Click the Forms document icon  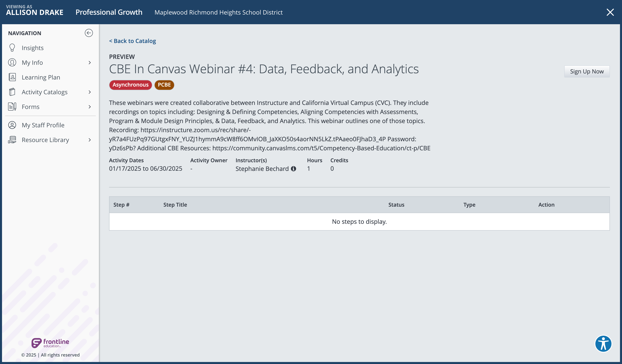[12, 107]
